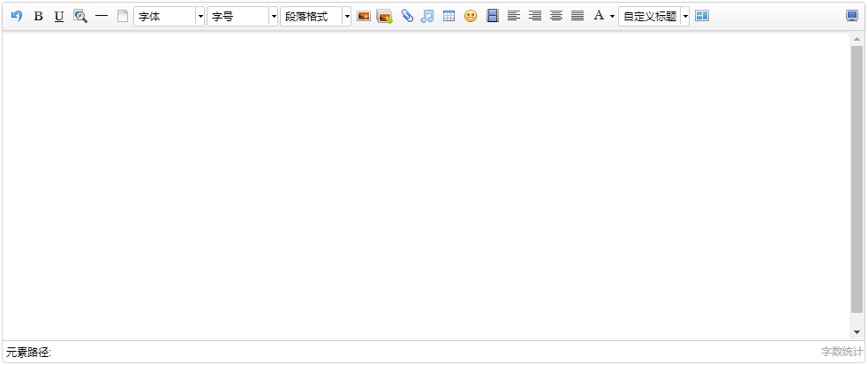The width and height of the screenshot is (868, 365).
Task: Attach a file with paperclip icon
Action: 406,16
